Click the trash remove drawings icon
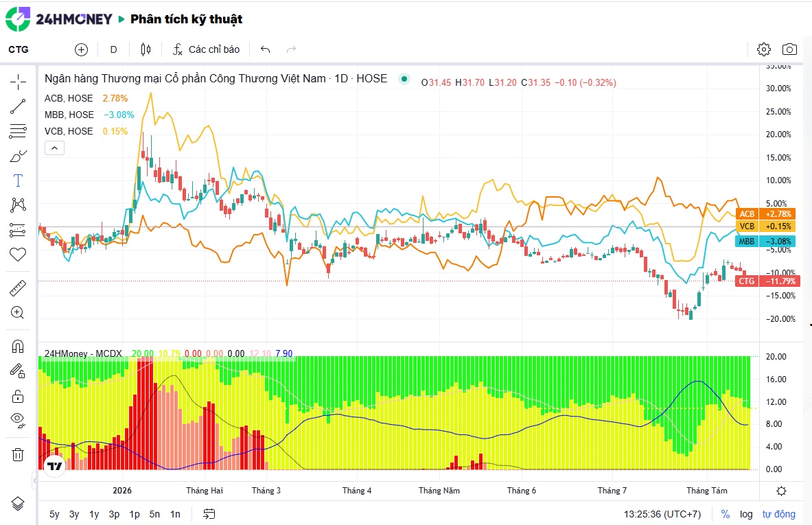 pos(18,454)
